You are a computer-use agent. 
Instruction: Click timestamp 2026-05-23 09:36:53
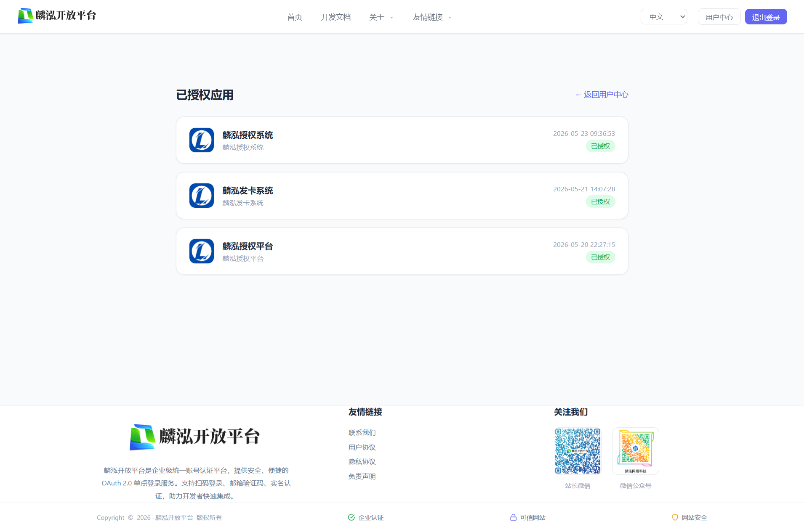pyautogui.click(x=584, y=133)
